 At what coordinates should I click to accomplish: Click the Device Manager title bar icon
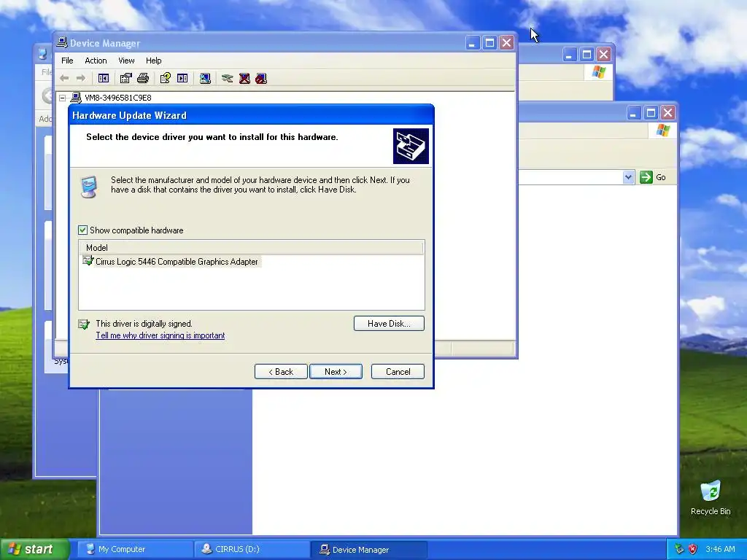click(x=62, y=42)
